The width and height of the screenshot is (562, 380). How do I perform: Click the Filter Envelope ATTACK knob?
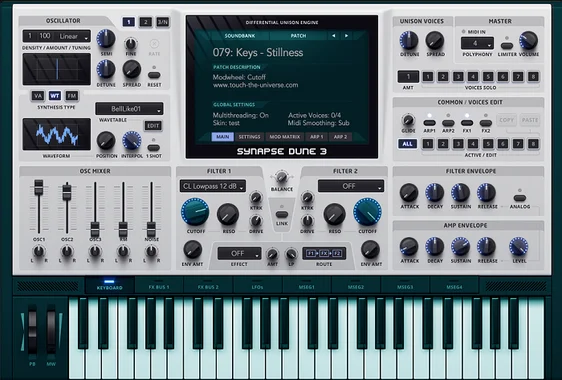pos(409,193)
